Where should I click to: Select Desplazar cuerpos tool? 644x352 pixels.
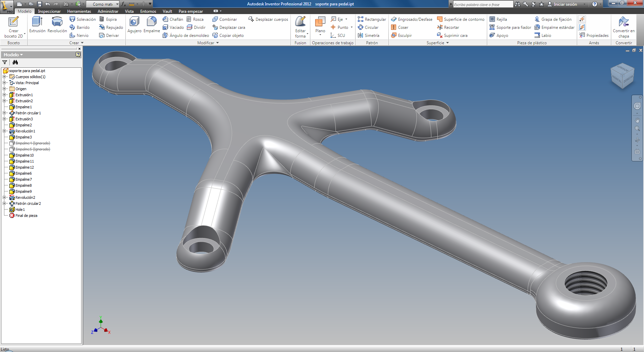[268, 19]
